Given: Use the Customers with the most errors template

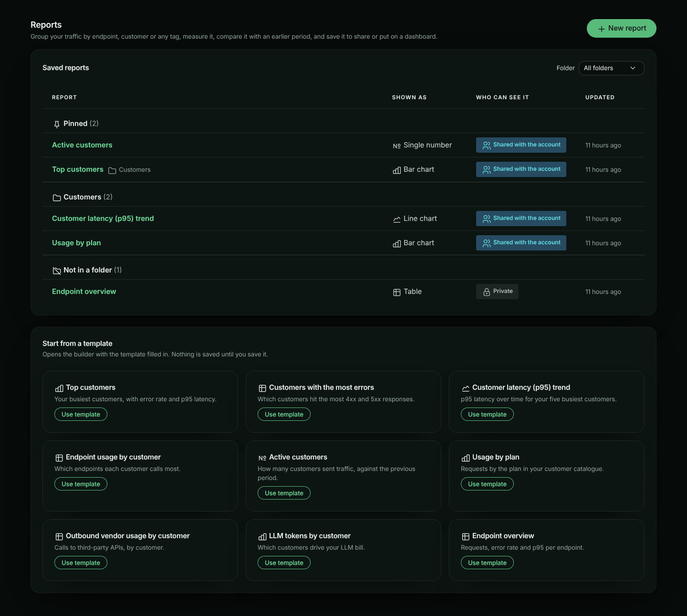Looking at the screenshot, I should click(284, 414).
